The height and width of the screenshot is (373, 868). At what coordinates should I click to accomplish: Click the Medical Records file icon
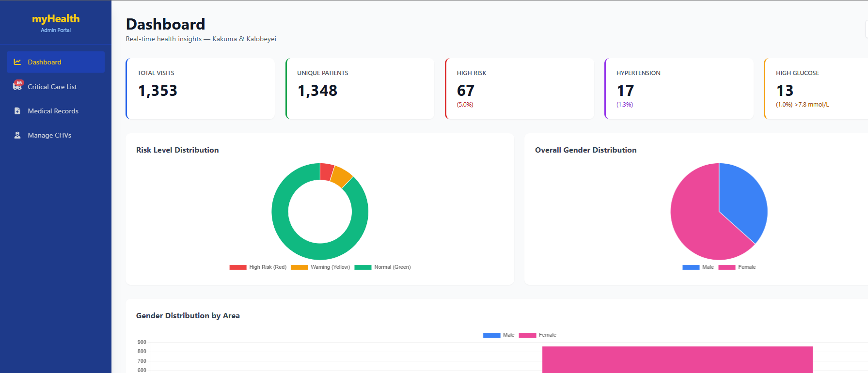tap(17, 111)
